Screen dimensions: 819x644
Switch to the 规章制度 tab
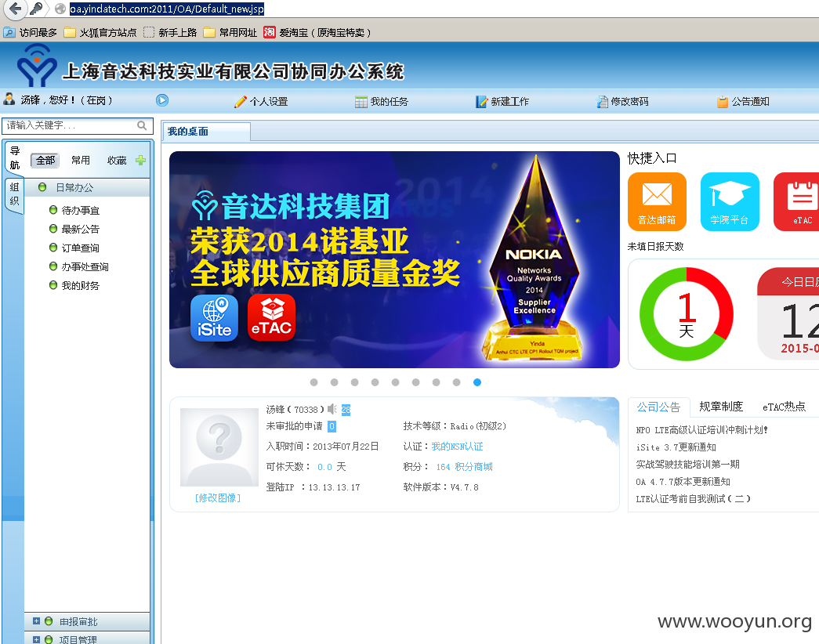click(x=721, y=407)
